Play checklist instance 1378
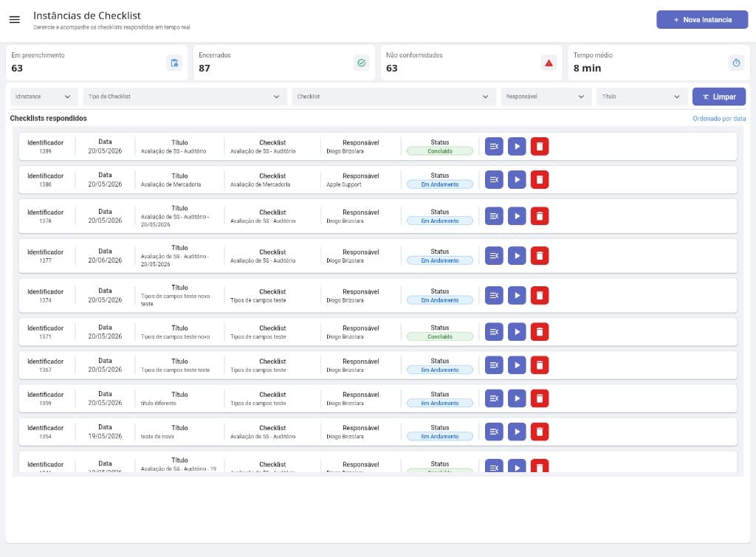 (x=517, y=216)
